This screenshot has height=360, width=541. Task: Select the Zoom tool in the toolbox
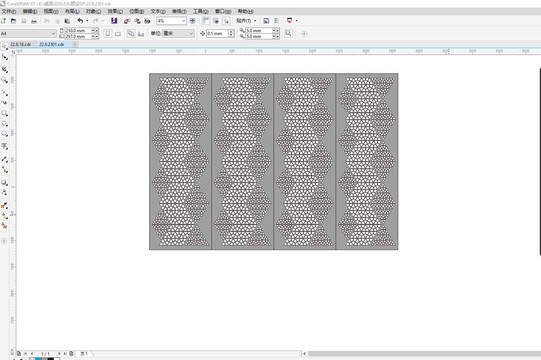[4, 80]
